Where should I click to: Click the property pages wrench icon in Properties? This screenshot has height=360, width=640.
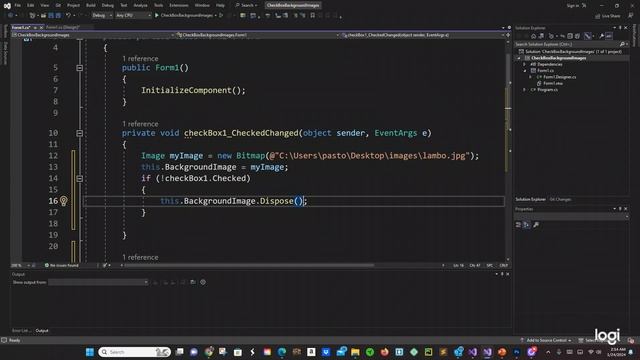(536, 225)
